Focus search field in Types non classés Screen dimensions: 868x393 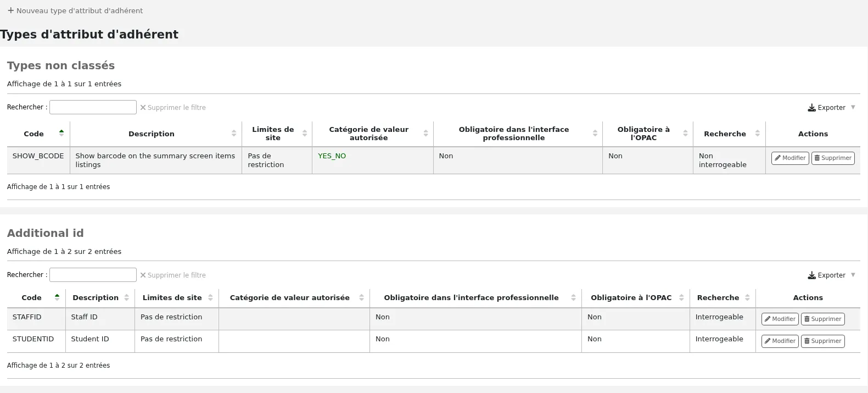(93, 107)
